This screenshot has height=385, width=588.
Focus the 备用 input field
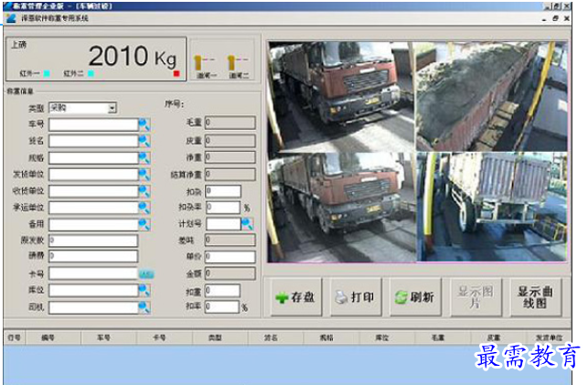pos(93,224)
